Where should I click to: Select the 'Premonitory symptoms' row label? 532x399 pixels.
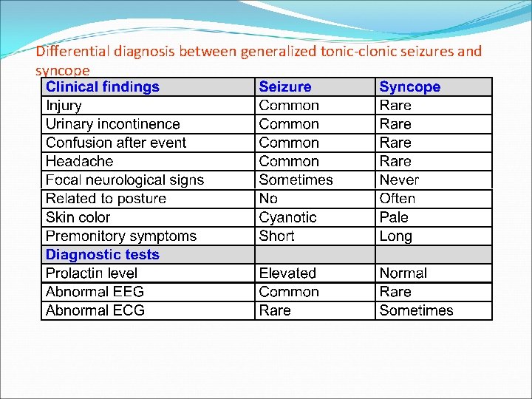coord(121,236)
